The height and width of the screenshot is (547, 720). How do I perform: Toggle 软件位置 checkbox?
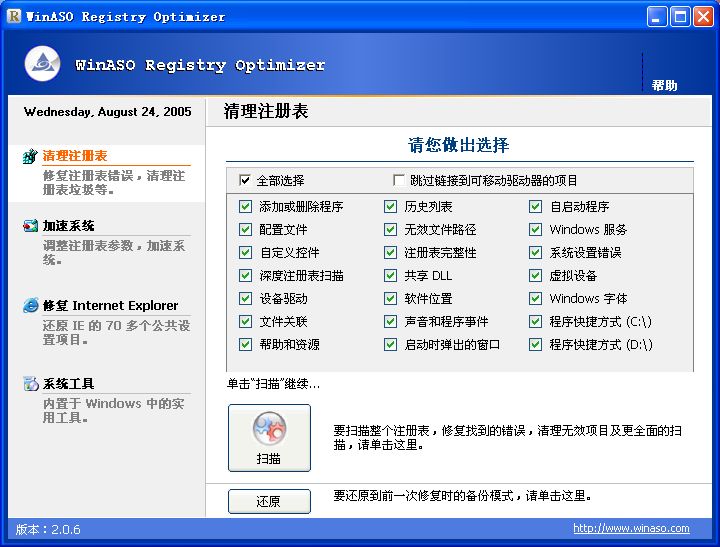click(390, 299)
